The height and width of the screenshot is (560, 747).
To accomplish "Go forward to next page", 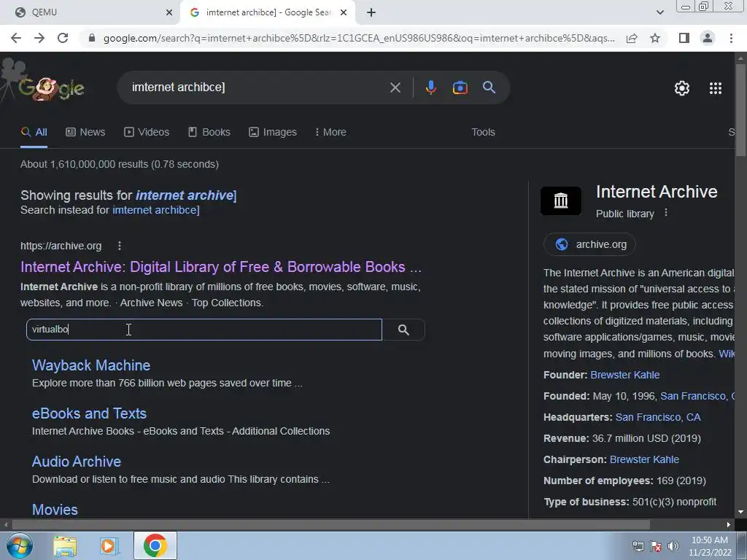I will (x=39, y=38).
